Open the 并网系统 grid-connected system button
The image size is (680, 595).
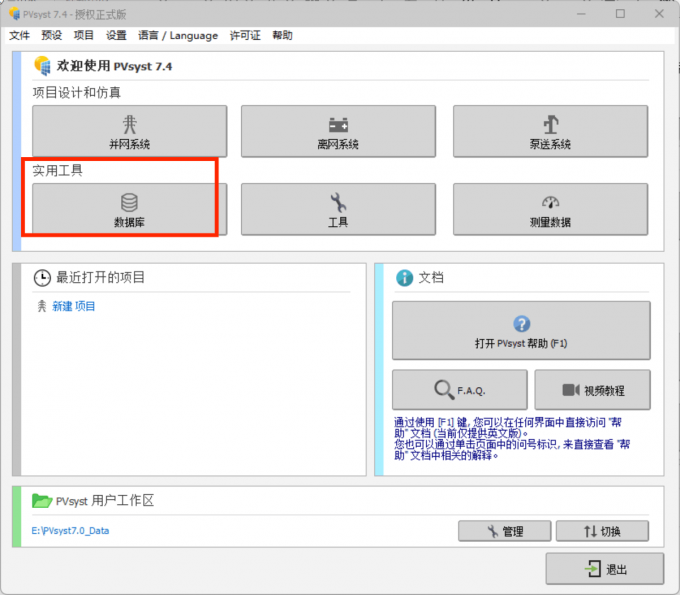coord(129,131)
